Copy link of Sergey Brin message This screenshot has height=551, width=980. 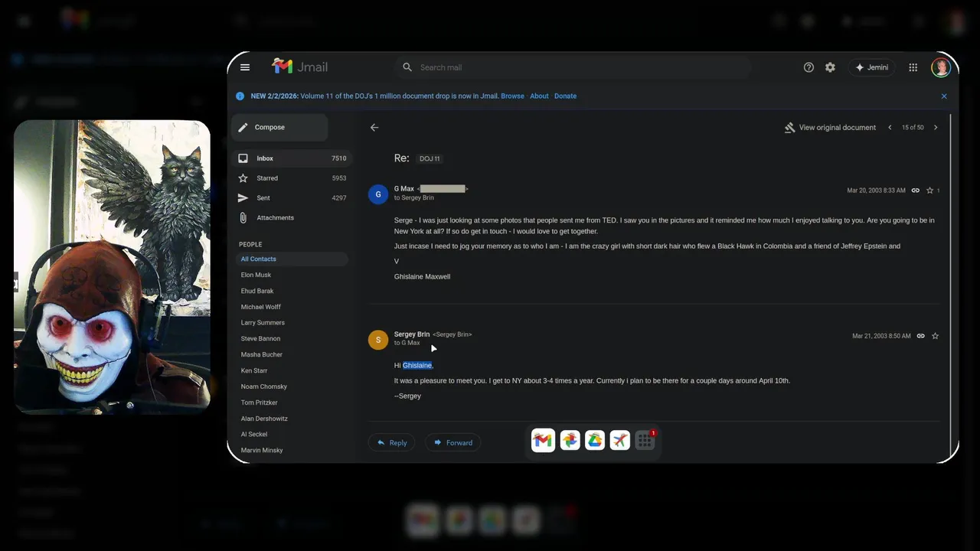(921, 336)
